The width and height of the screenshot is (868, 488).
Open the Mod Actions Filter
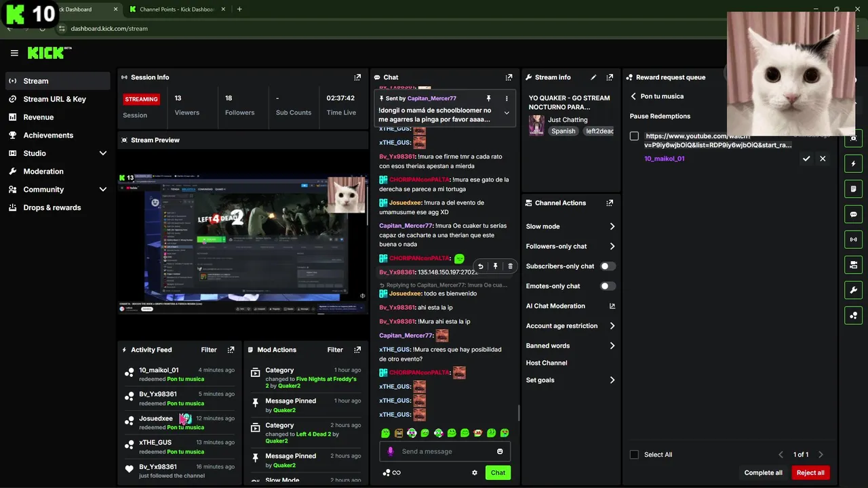click(x=335, y=350)
